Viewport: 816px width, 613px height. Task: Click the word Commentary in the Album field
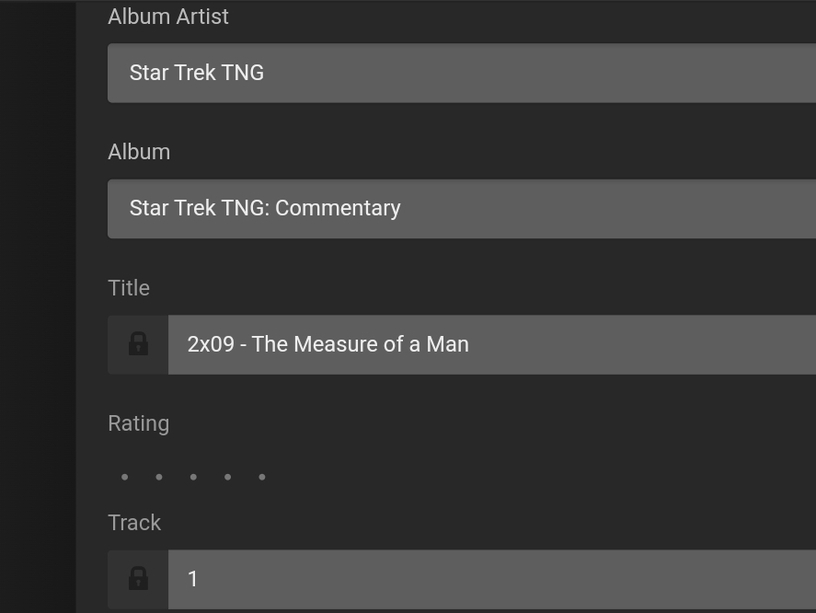click(337, 208)
